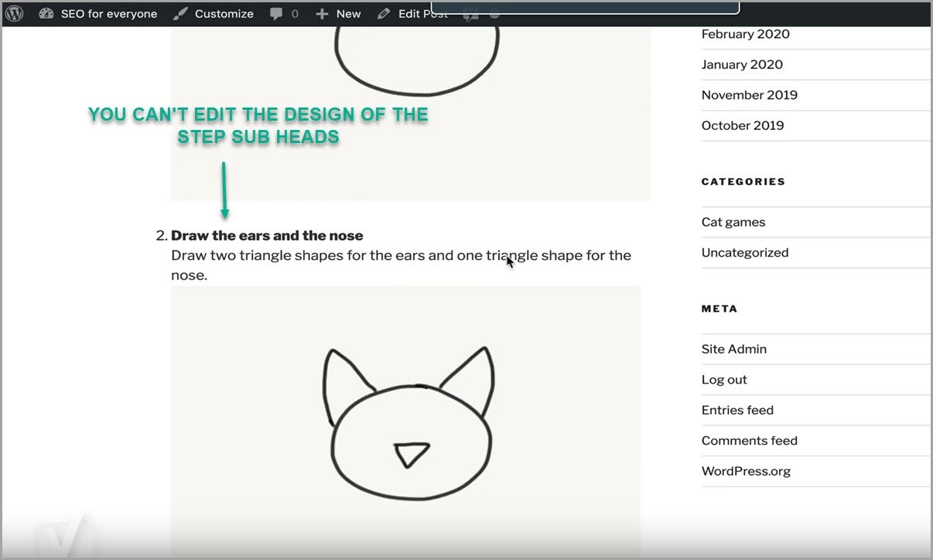Image resolution: width=933 pixels, height=560 pixels.
Task: Select the Cat games category
Action: point(733,221)
